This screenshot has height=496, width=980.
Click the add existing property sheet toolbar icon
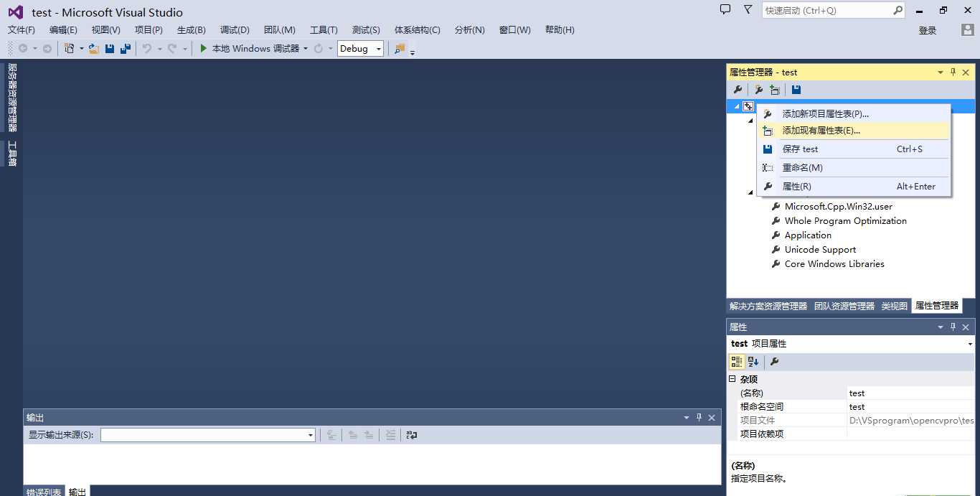[775, 90]
